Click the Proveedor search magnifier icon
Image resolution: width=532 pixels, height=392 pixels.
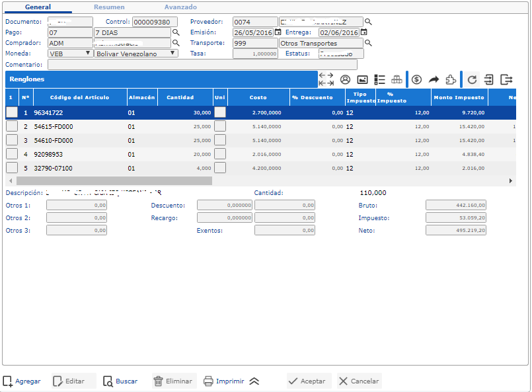click(x=369, y=22)
